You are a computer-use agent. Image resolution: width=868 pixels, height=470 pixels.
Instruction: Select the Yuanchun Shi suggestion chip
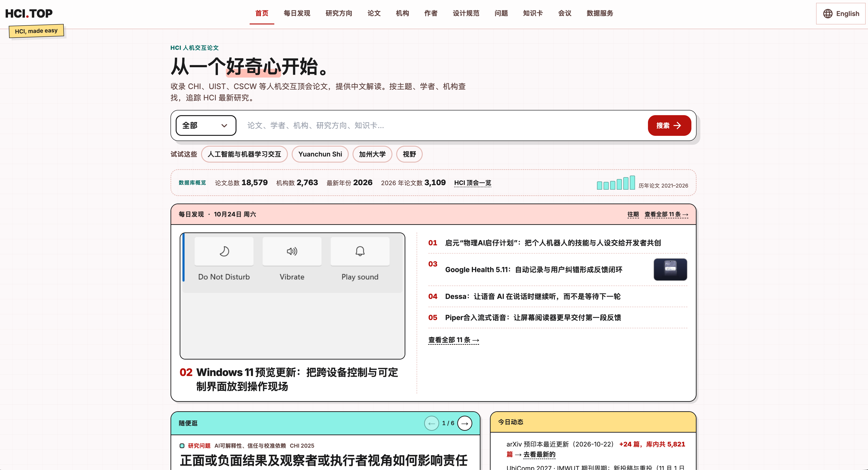(320, 154)
